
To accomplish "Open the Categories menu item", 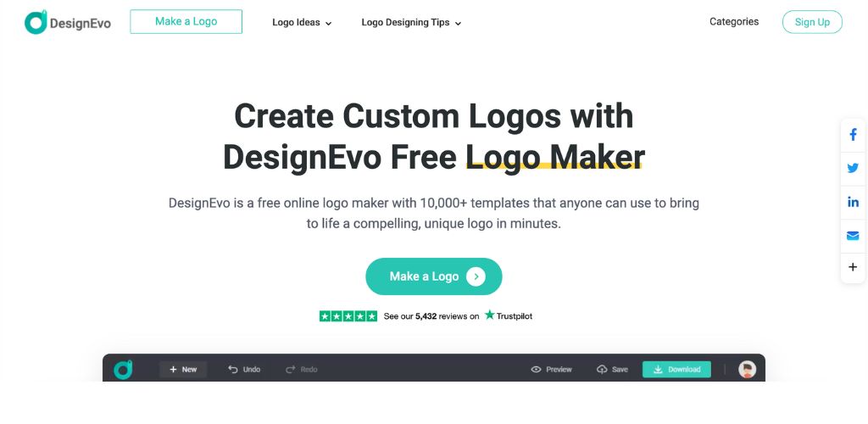I will coord(734,21).
